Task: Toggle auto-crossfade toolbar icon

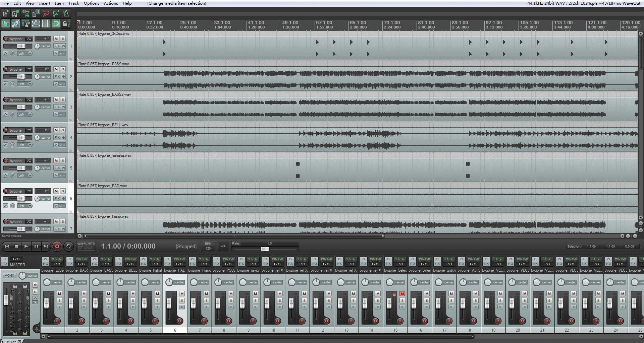Action: [6, 23]
